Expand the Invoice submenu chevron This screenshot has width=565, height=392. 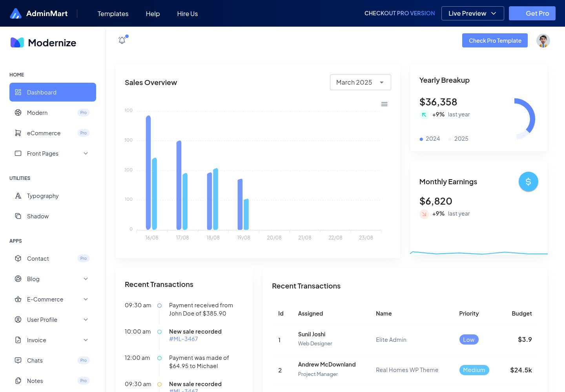pyautogui.click(x=86, y=340)
